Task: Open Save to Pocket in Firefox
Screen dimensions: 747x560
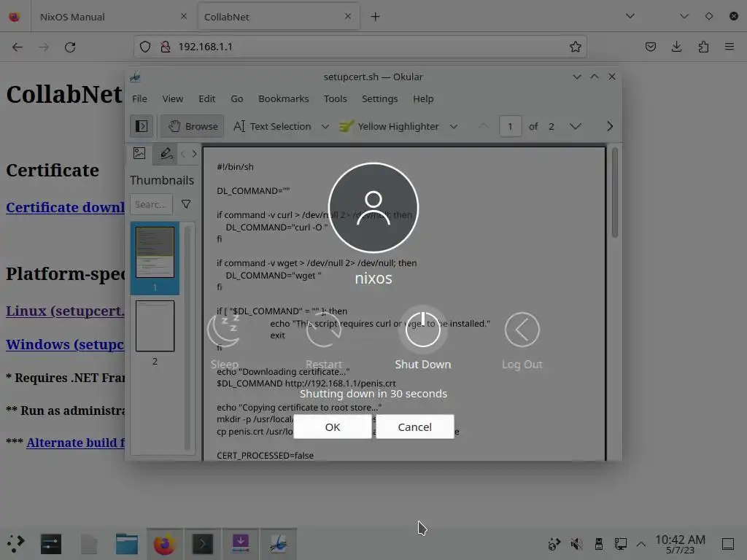Action: [650, 47]
